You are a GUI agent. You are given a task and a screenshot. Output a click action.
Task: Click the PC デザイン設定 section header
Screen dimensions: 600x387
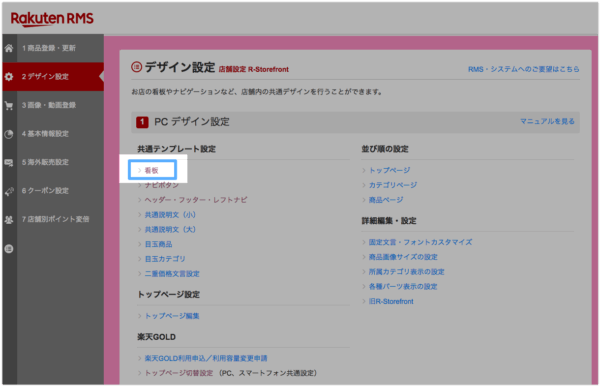click(x=355, y=122)
